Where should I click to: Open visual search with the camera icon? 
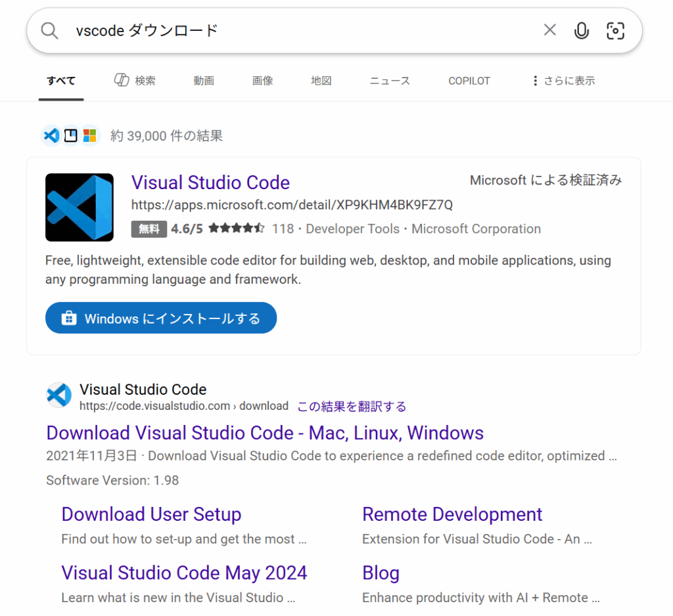(x=615, y=30)
